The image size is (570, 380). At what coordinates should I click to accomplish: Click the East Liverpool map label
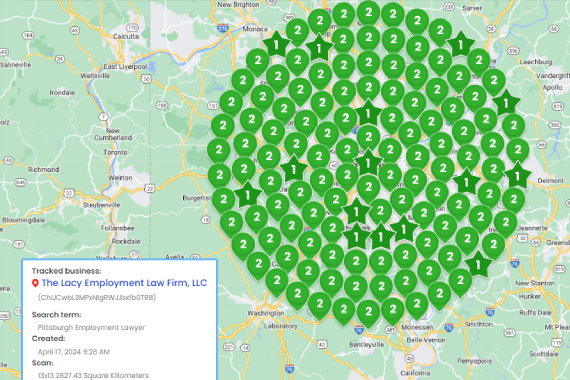click(x=125, y=67)
